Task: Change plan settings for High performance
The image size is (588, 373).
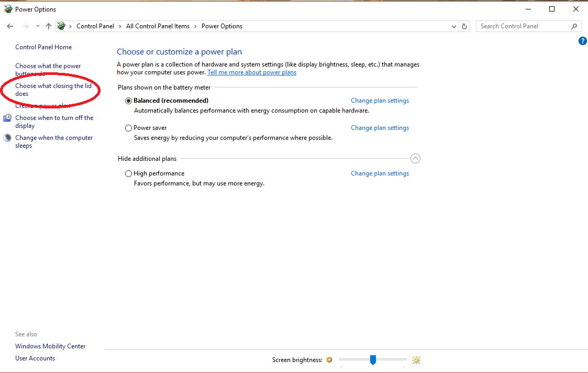Action: [380, 173]
